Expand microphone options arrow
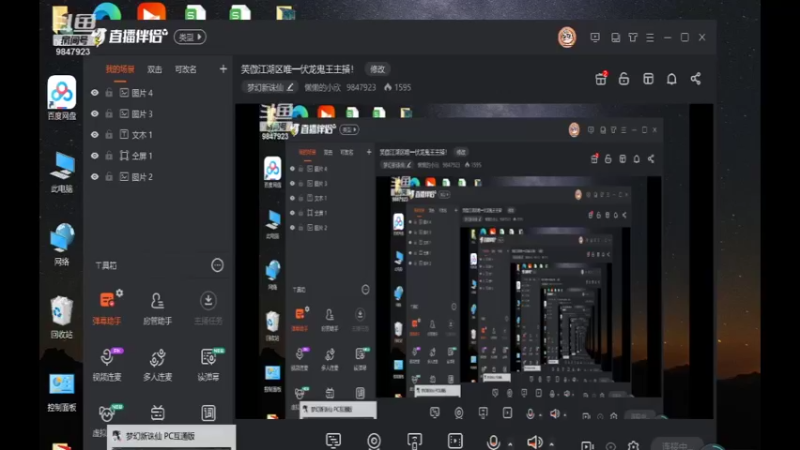This screenshot has width=800, height=450. [x=510, y=444]
